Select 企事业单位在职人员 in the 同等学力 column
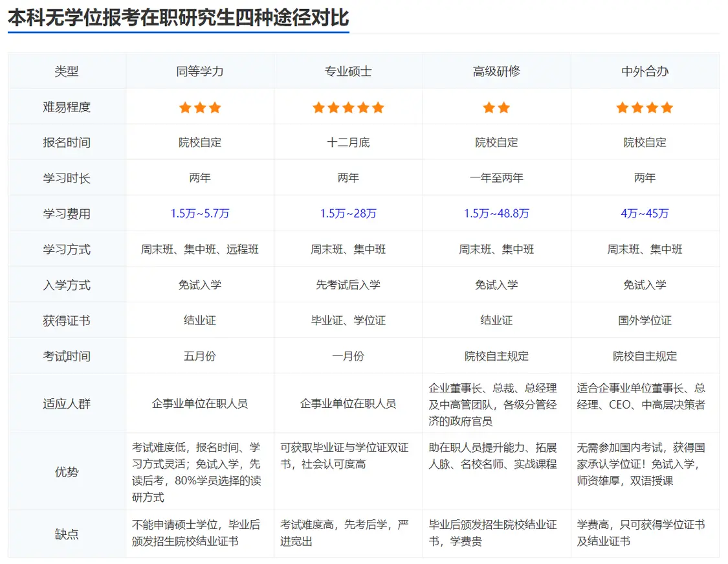 (200, 403)
